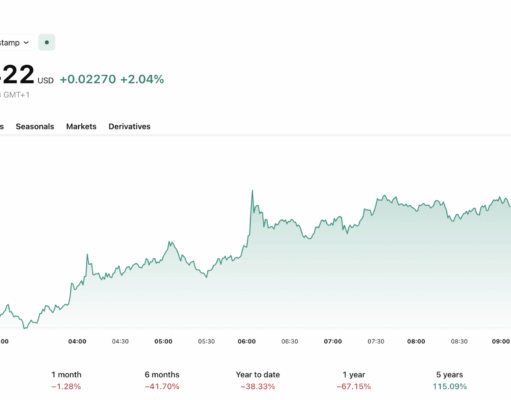
Task: Switch to the Markets tab
Action: pos(81,126)
